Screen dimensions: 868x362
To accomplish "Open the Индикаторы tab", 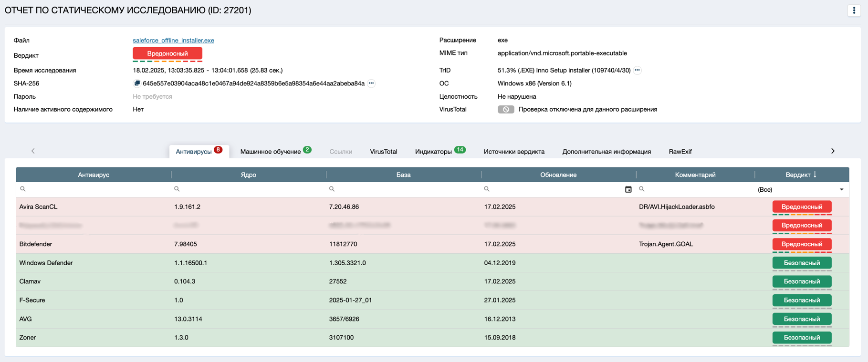I will pyautogui.click(x=433, y=152).
